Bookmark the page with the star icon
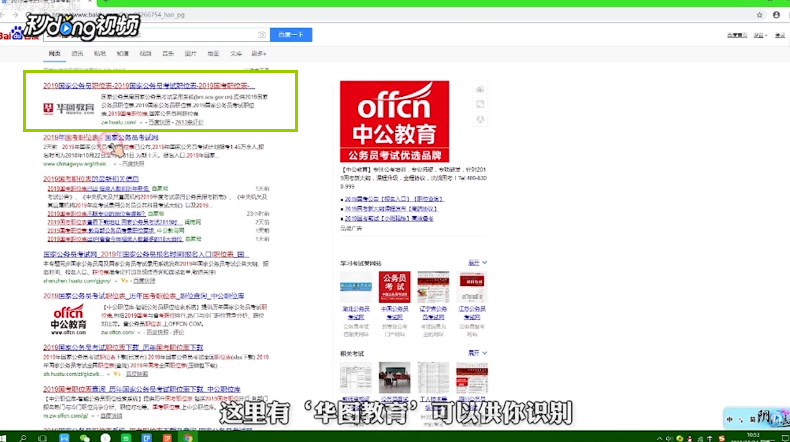Screen dimensions: 790x442 pyautogui.click(x=759, y=15)
